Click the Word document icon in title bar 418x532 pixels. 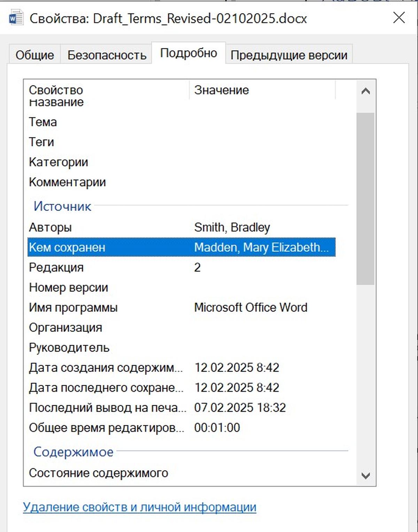coord(16,18)
